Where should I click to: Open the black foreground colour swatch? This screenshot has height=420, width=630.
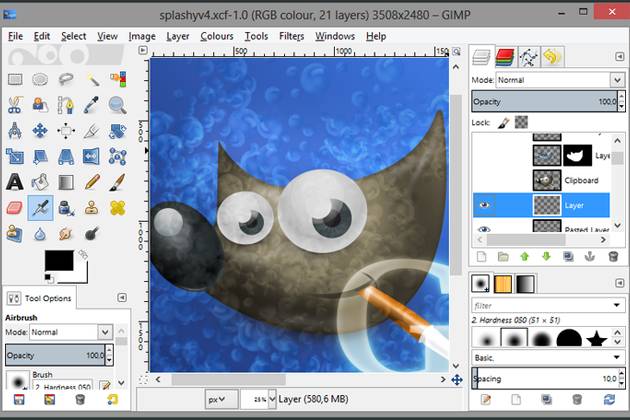[x=59, y=260]
